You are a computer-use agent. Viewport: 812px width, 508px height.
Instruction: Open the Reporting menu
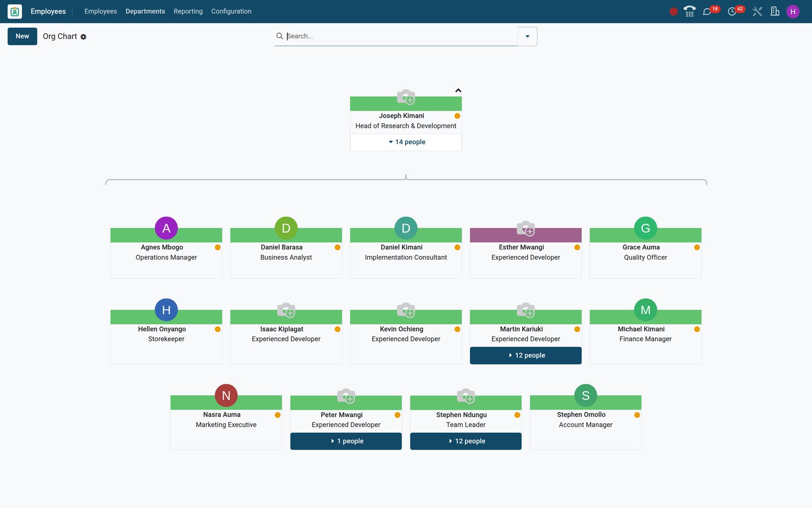pos(188,11)
